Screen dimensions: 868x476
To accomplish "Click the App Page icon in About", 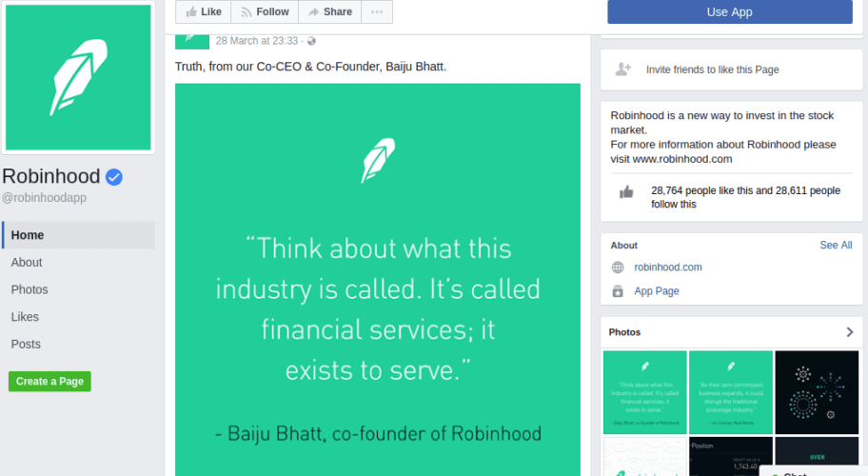I will click(618, 291).
